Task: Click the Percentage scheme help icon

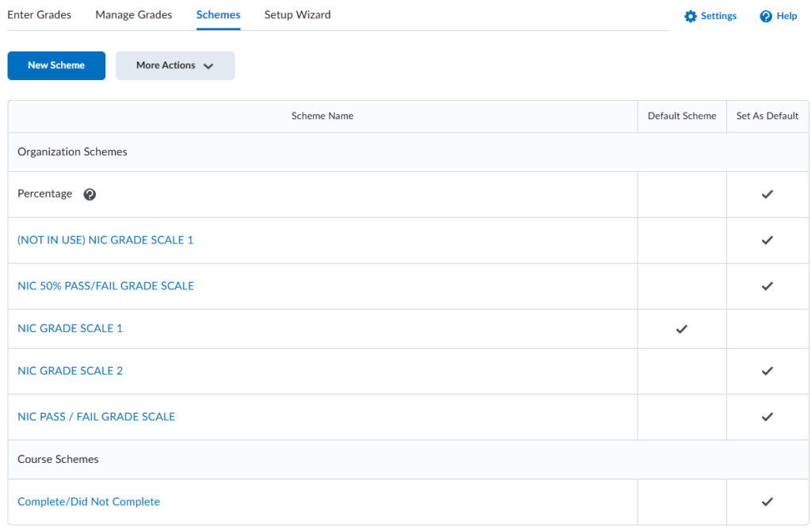Action: click(x=90, y=194)
